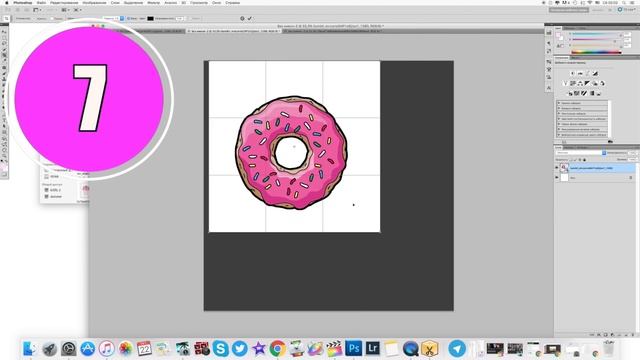The image size is (640, 360).
Task: Commit the crop with the checkmark icon
Action: [x=249, y=18]
